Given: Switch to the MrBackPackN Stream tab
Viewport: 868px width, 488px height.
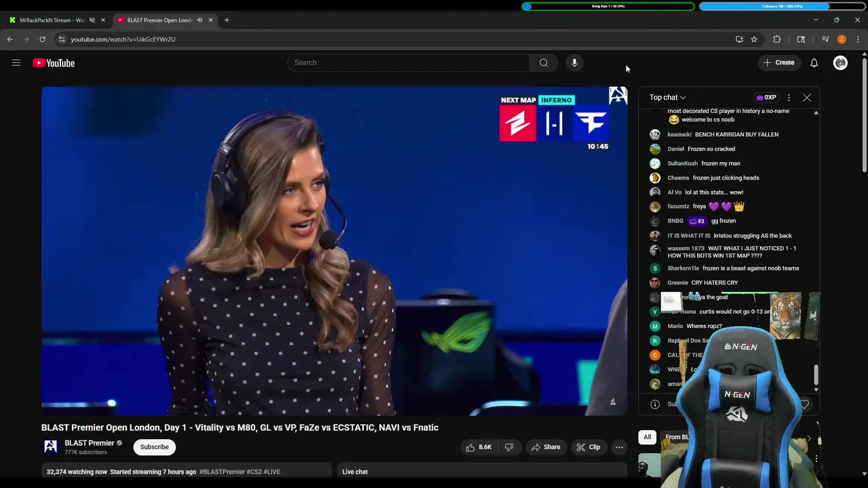Looking at the screenshot, I should tap(51, 20).
